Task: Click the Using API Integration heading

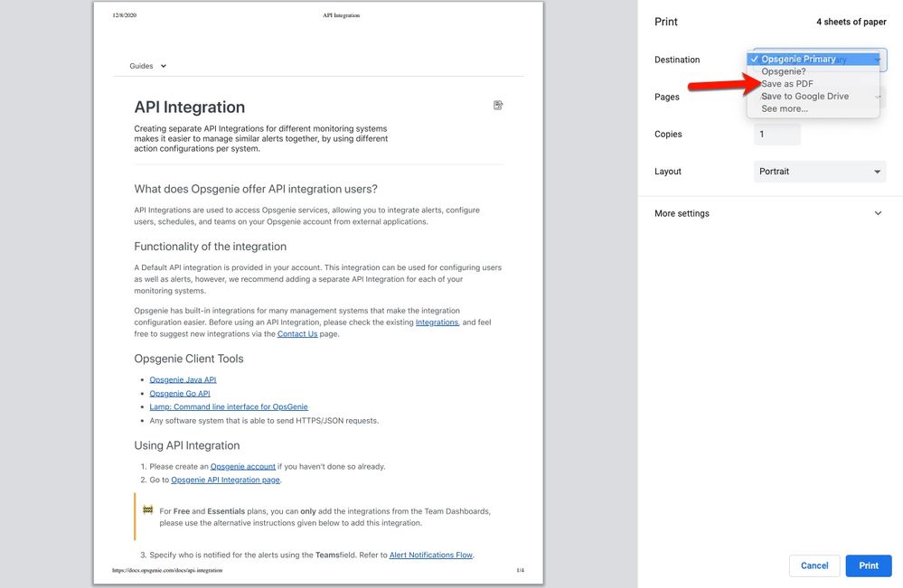Action: coord(186,445)
